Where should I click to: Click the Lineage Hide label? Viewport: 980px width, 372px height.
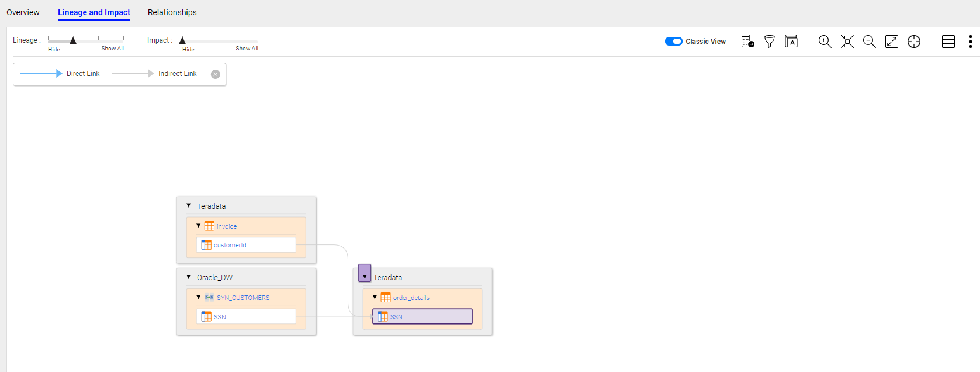click(54, 50)
